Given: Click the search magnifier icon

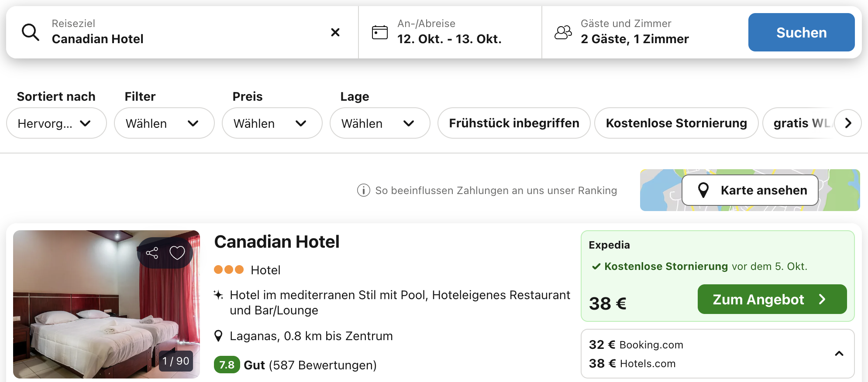Looking at the screenshot, I should pos(31,32).
